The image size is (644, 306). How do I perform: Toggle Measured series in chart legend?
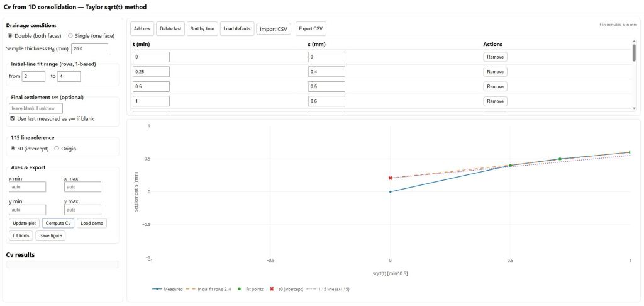pyautogui.click(x=167, y=289)
